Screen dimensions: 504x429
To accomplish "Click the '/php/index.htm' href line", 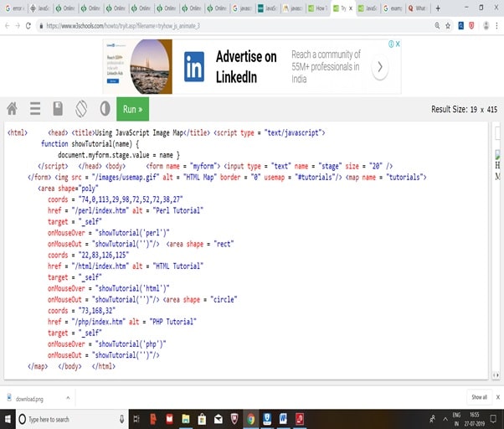I will 122,322.
